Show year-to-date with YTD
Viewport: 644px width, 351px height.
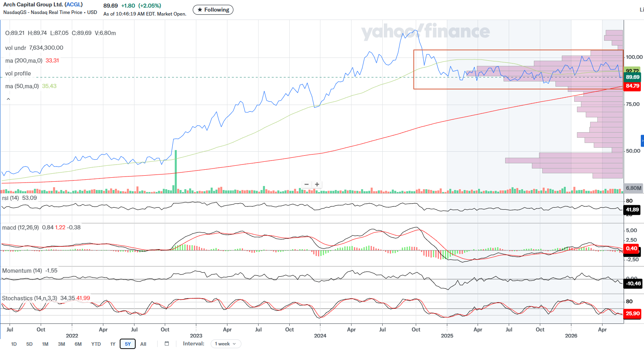96,344
